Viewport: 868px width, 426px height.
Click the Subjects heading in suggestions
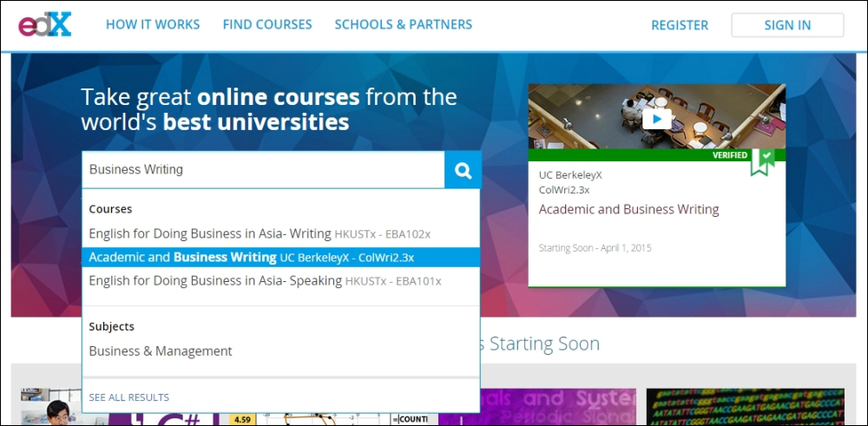tap(111, 326)
